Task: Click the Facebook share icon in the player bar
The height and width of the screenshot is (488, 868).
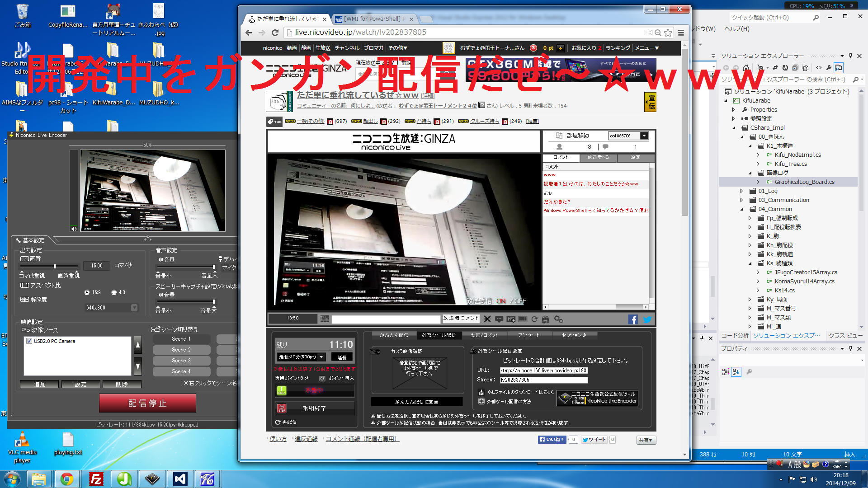Action: tap(632, 319)
